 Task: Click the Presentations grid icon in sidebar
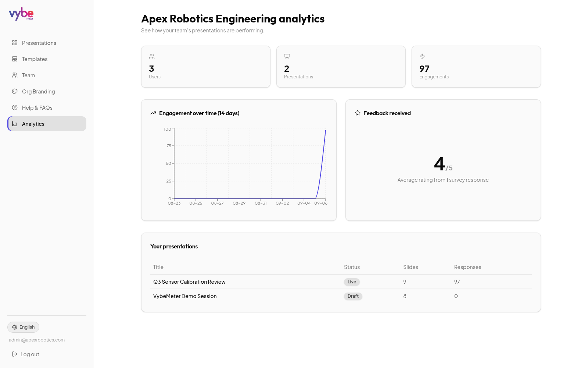pyautogui.click(x=15, y=43)
